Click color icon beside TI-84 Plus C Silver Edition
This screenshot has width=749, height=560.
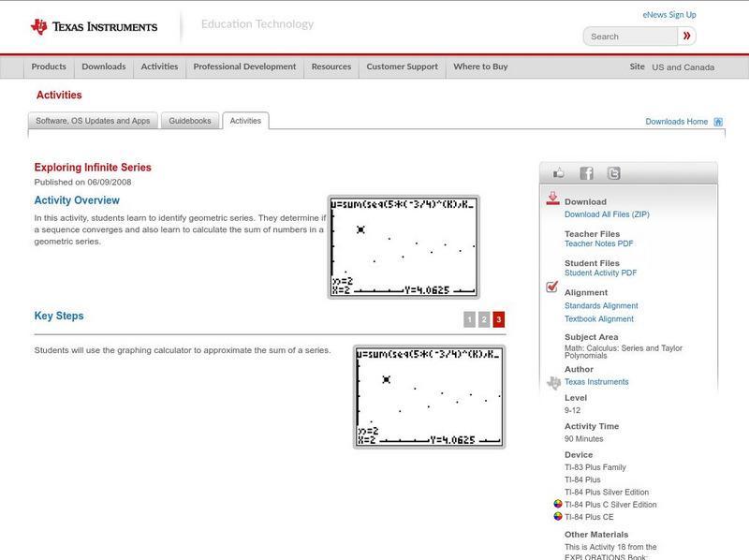coord(557,504)
